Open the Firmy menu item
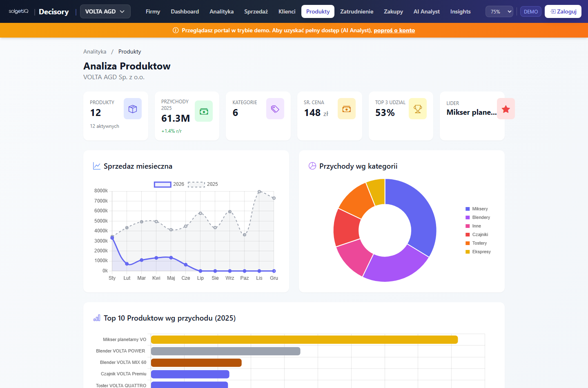 [153, 11]
